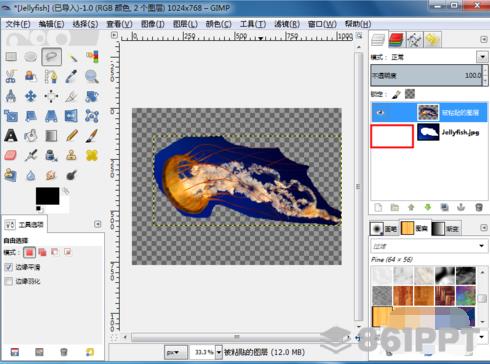Enable the feather edges checkbox
The width and height of the screenshot is (490, 364).
tap(9, 281)
